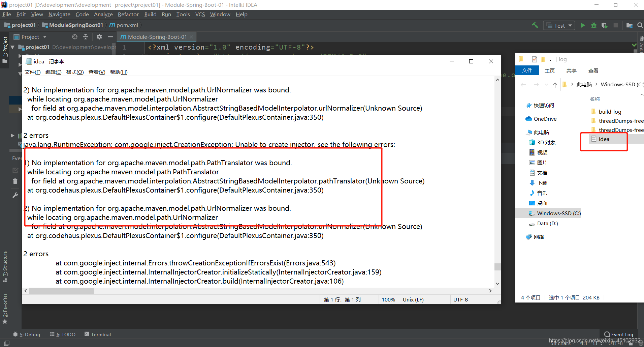
Task: Select Windows-SSD (C:) in sidebar
Action: 548,213
